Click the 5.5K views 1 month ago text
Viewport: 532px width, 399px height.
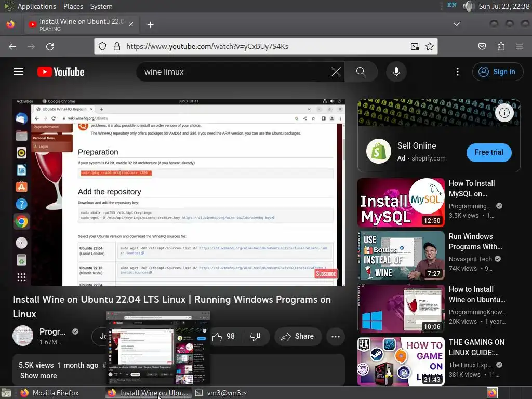pyautogui.click(x=58, y=365)
